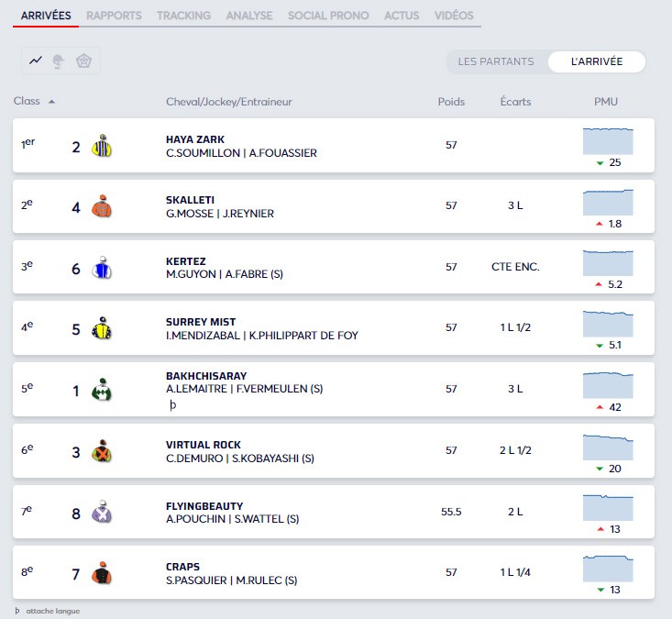Viewport: 672px width, 619px height.
Task: Select the jockey helmet view icon
Action: tap(60, 61)
